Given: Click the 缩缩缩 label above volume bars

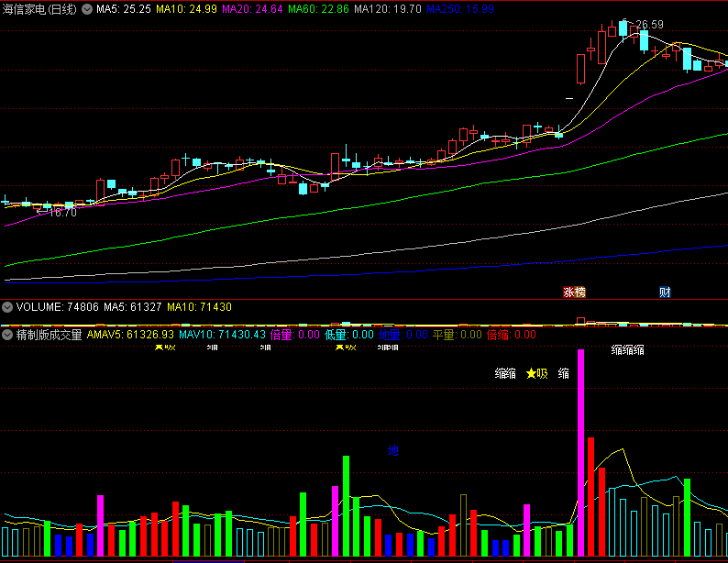Looking at the screenshot, I should point(628,350).
